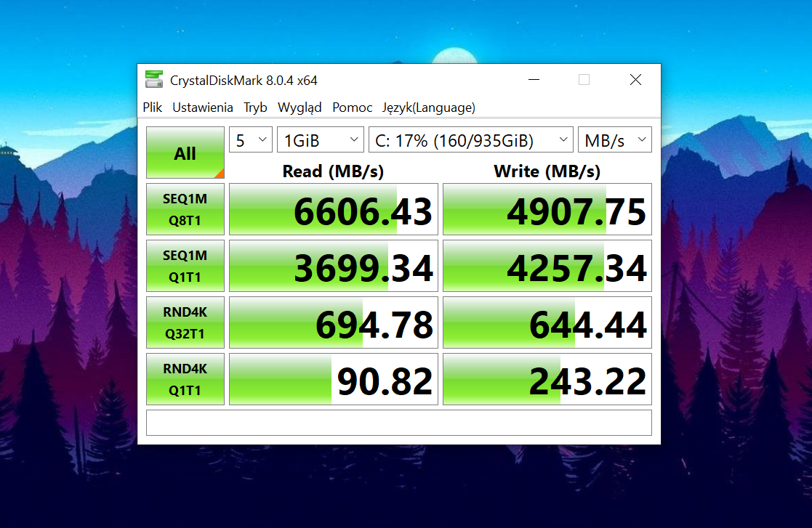Open the drive dropdown showing C: 17%

[x=471, y=139]
